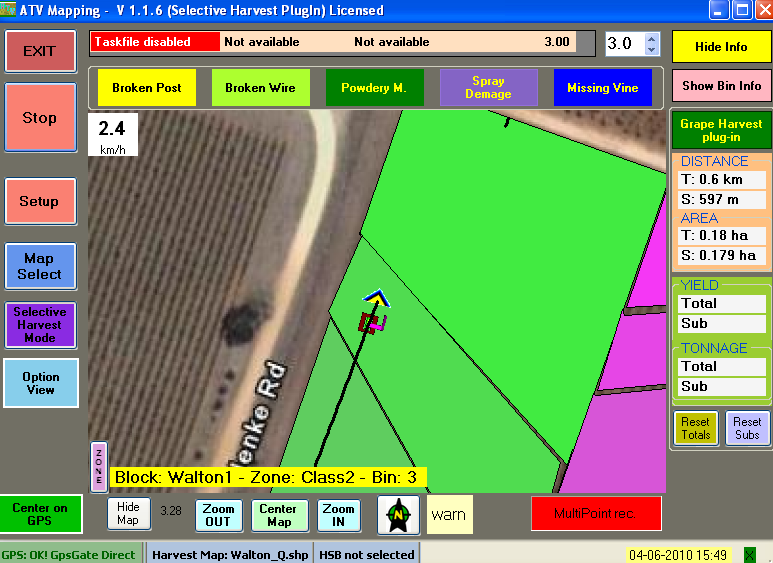Click Center on GPS
The image size is (773, 563).
39,514
